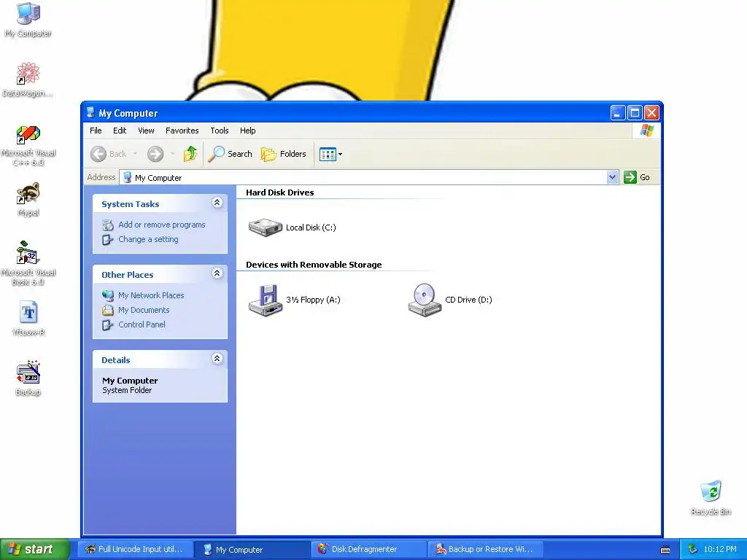Click the System Tasks panel title

coord(130,204)
